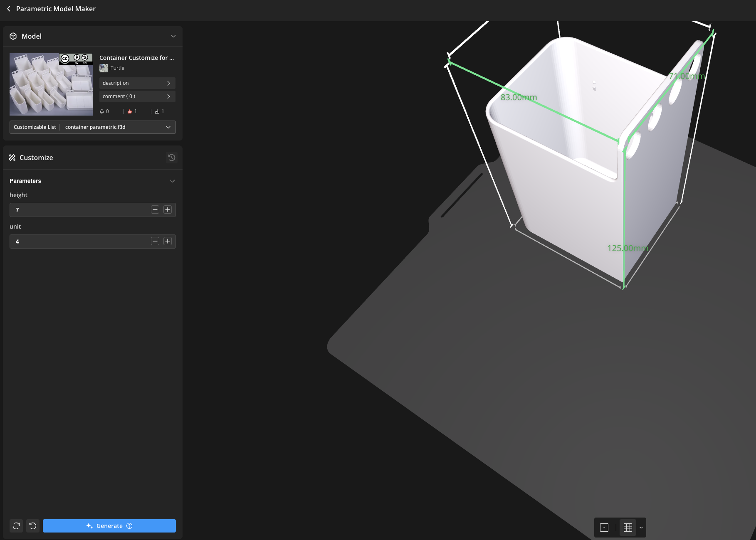Click the Customize panel heading

(x=36, y=158)
